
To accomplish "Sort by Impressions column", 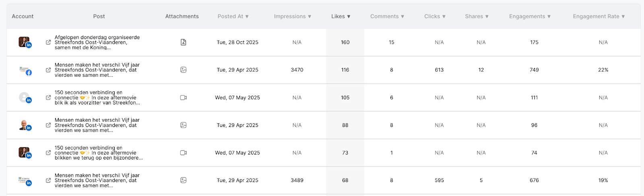I will 292,16.
